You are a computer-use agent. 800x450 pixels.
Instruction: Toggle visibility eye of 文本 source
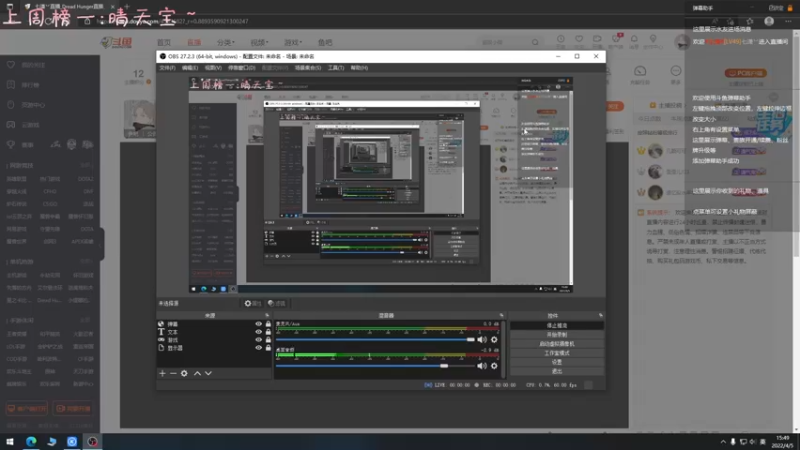[x=258, y=332]
